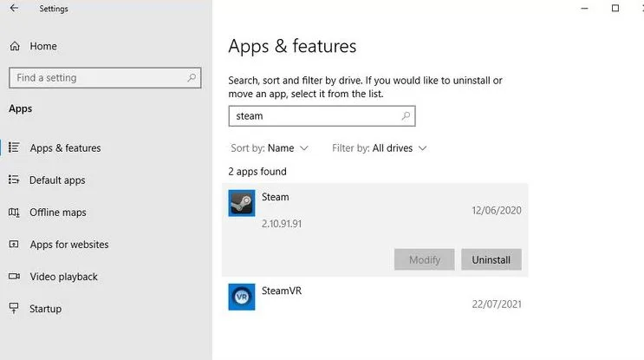Click the magnifier in Find a setting

coord(192,77)
